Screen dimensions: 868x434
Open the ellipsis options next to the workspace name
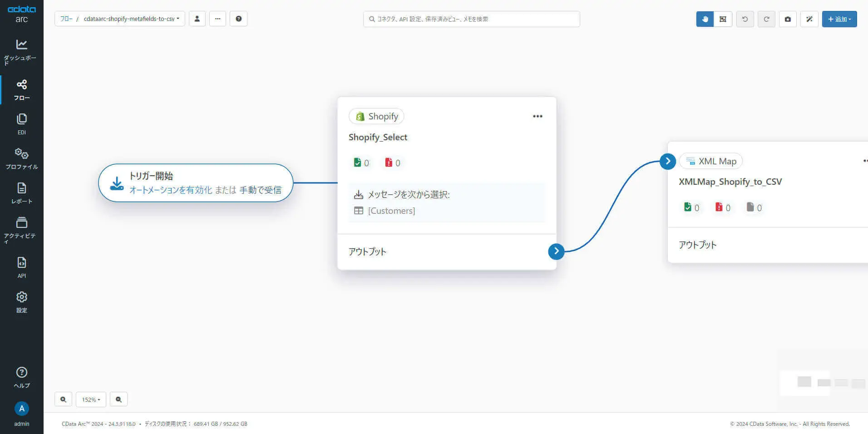click(218, 19)
